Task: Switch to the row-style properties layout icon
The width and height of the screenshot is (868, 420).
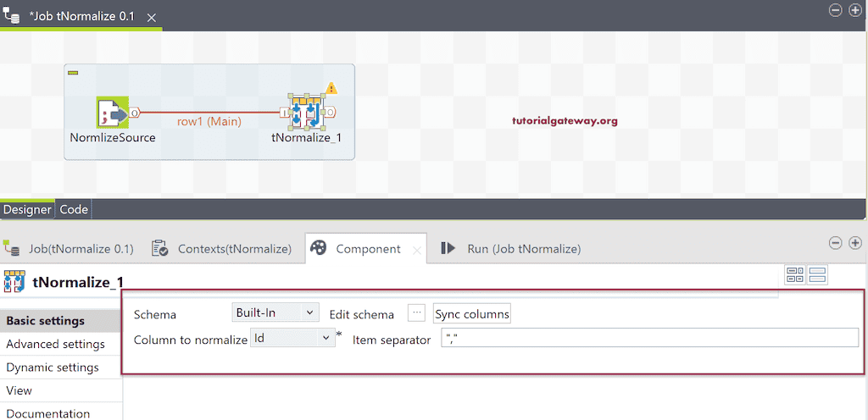Action: coord(818,274)
